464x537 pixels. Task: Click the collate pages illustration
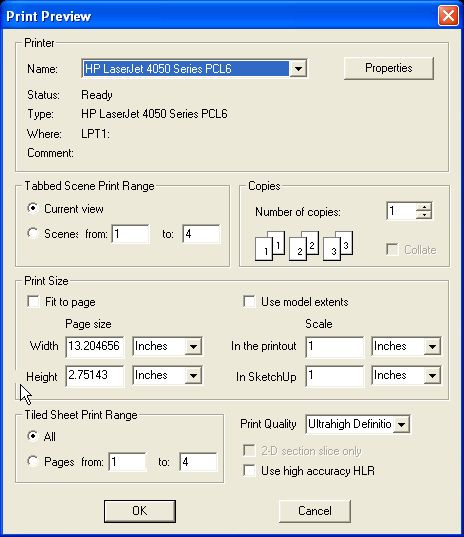[304, 246]
